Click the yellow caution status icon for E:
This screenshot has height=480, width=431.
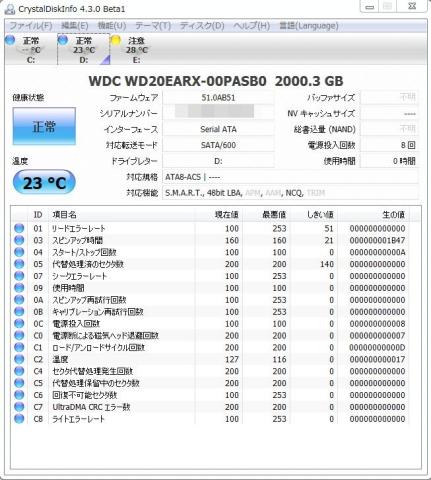tap(116, 40)
